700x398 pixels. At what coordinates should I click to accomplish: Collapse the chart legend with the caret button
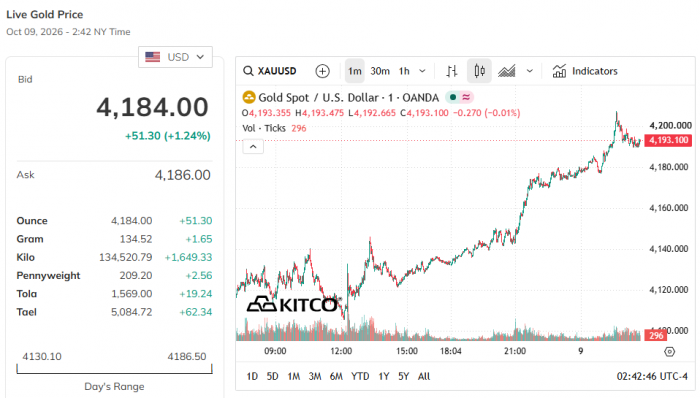click(253, 147)
